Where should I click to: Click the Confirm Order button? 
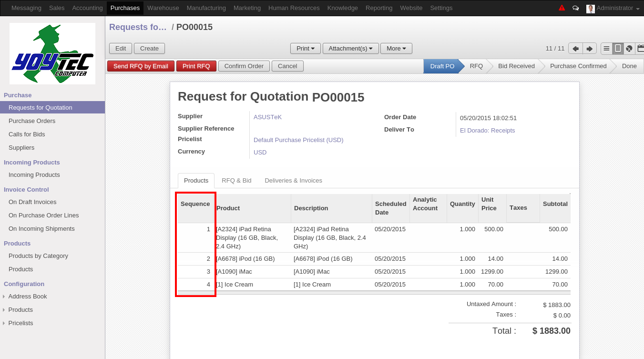[x=244, y=66]
